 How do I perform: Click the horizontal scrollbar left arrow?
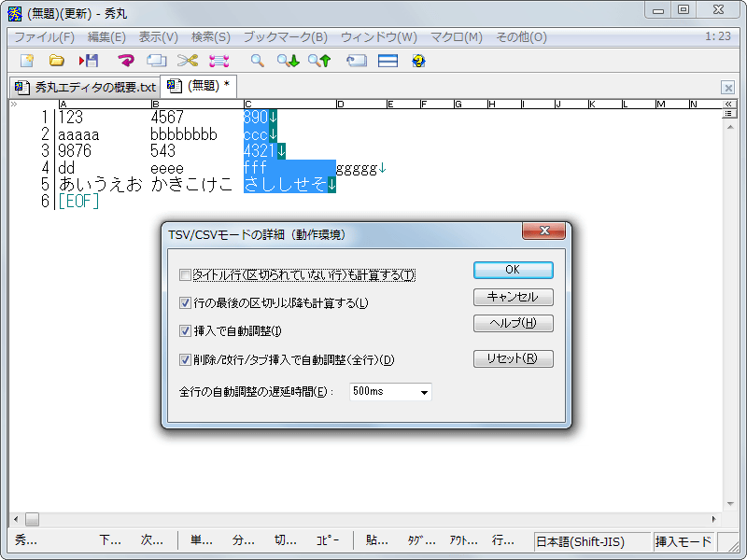(x=16, y=519)
